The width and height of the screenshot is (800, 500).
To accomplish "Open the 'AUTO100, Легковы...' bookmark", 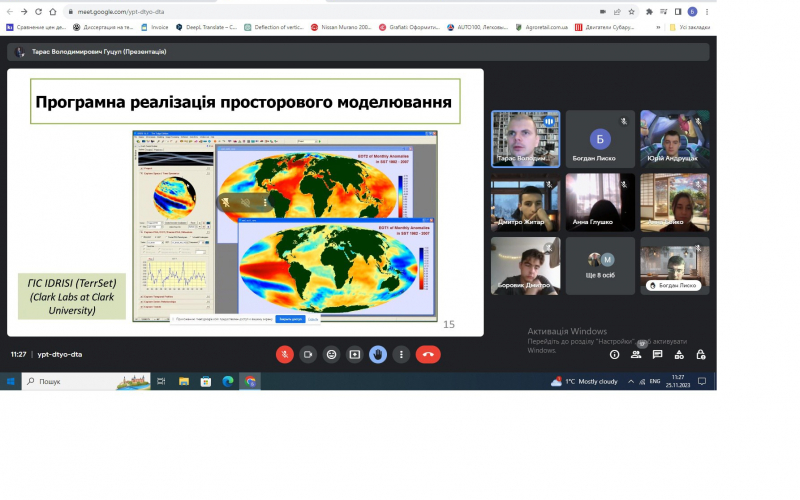I will 478,27.
